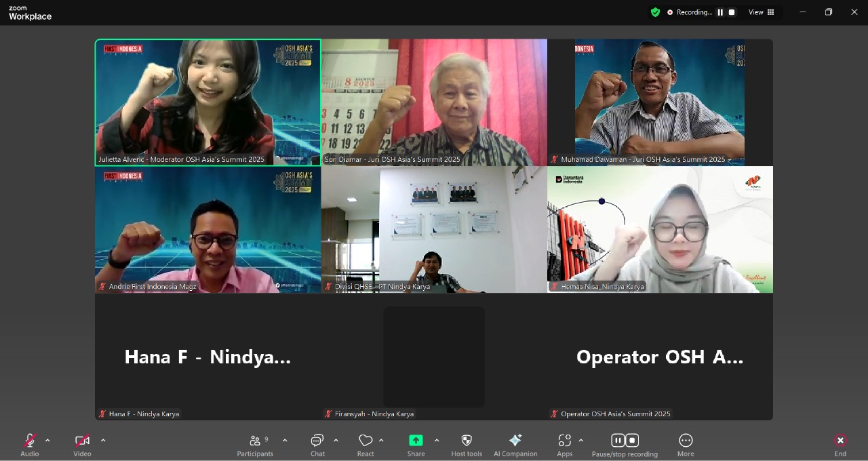Viewport: 868px width, 461px height.
Task: Stop recording in bottom toolbar
Action: [632, 441]
